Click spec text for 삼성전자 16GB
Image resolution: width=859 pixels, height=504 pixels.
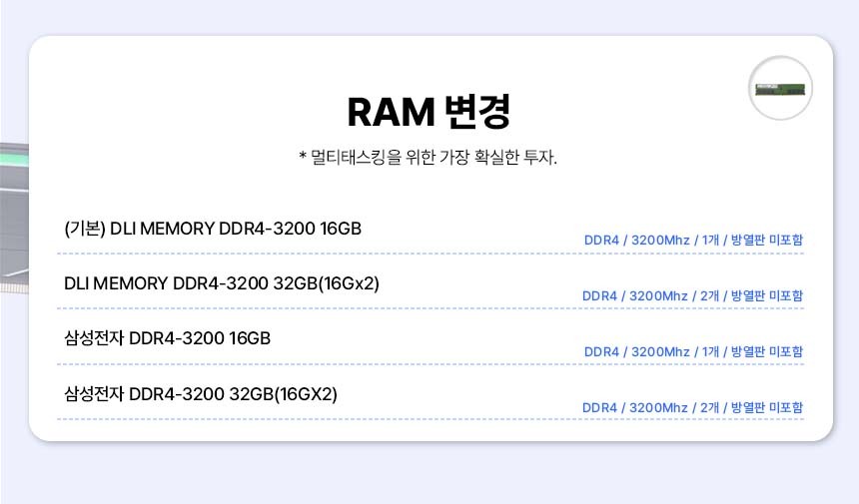click(693, 351)
